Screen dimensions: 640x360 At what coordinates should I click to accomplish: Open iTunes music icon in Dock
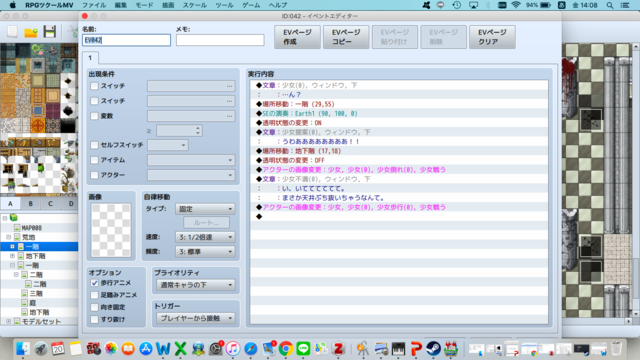point(233,349)
